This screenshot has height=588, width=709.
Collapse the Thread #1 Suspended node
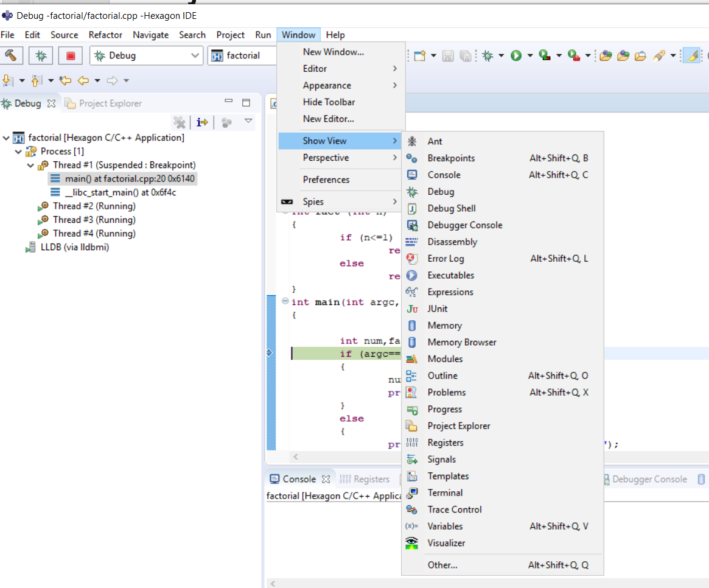point(30,165)
